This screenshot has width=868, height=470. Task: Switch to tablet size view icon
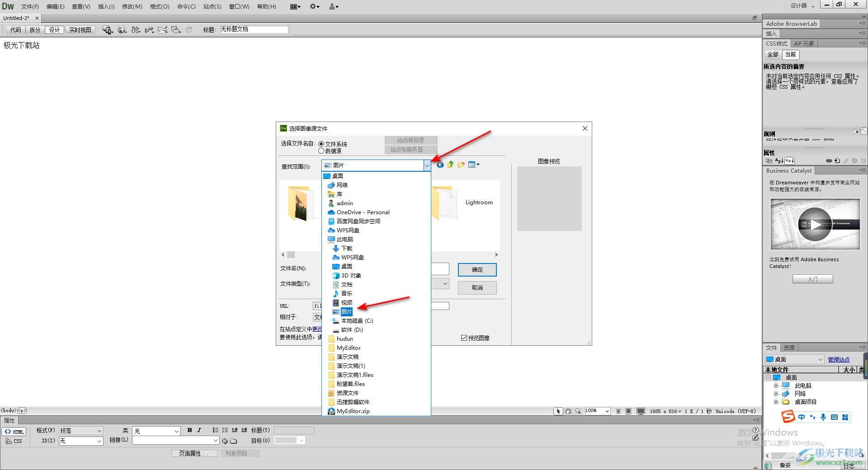[628, 411]
